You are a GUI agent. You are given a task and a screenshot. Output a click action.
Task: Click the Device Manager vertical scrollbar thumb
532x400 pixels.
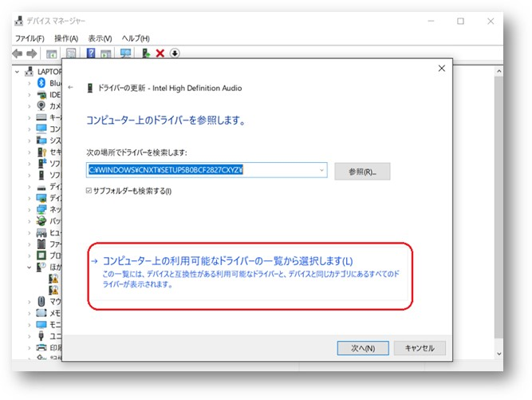pyautogui.click(x=499, y=207)
